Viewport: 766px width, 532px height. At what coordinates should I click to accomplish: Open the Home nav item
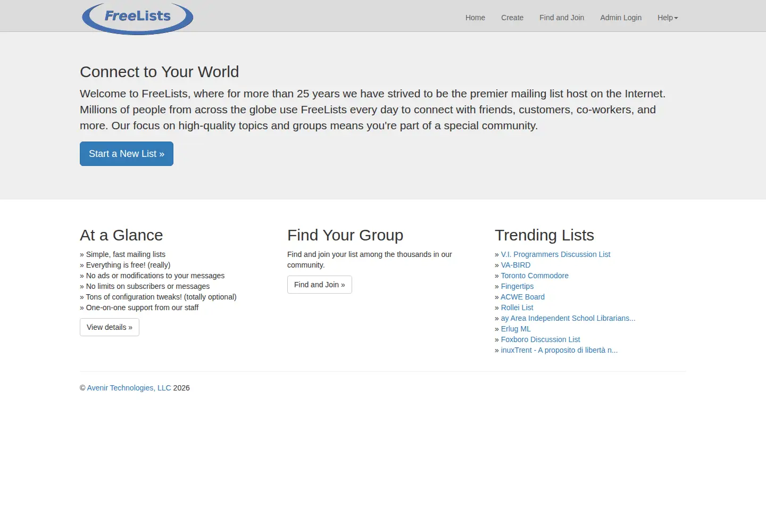[475, 18]
